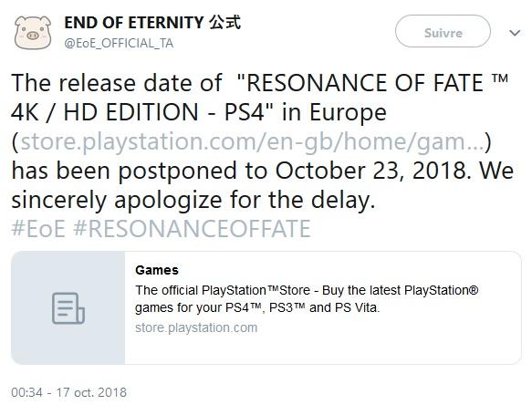Screen dimensions: 532x405
Task: Click the "sincerely apologize for the delay" text
Action: (193, 200)
